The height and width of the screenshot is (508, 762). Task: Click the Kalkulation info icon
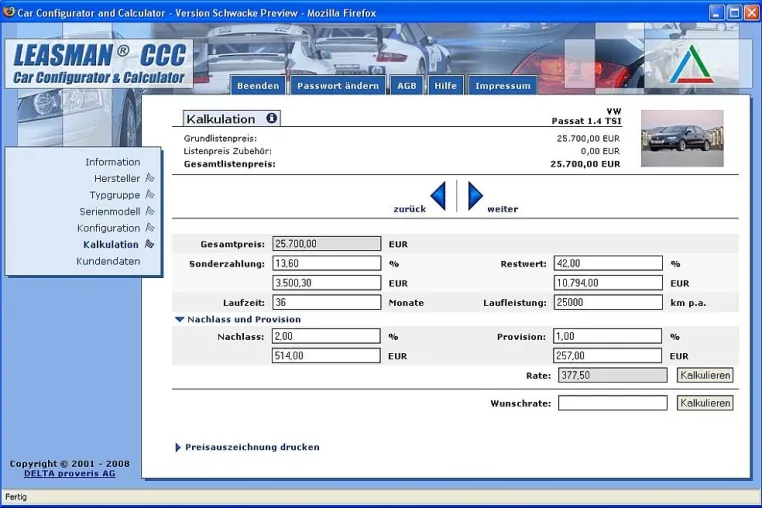click(x=271, y=118)
